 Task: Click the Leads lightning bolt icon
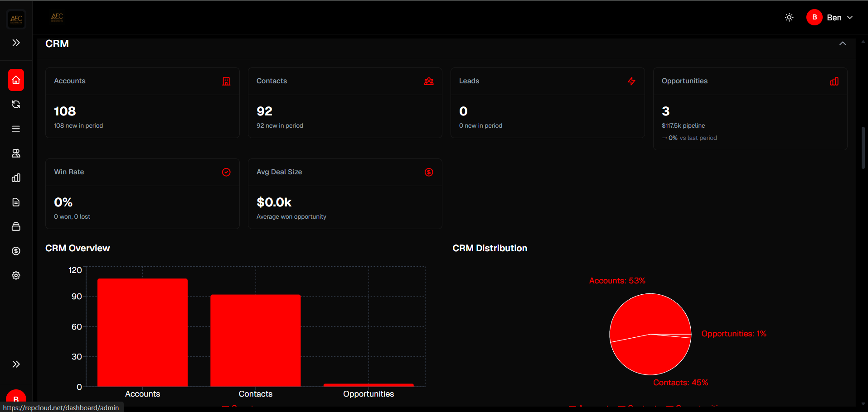(x=631, y=81)
